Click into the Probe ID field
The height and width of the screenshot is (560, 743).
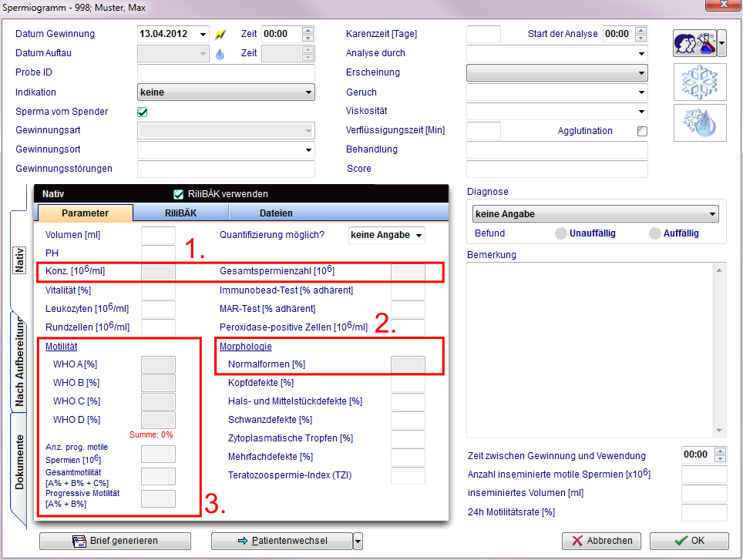(x=226, y=73)
